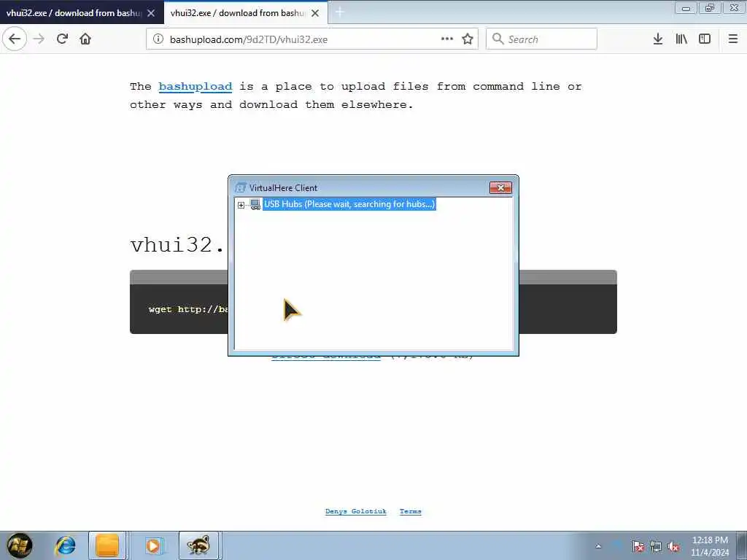Click the browser forward arrow
The width and height of the screenshot is (747, 560).
pyautogui.click(x=39, y=39)
